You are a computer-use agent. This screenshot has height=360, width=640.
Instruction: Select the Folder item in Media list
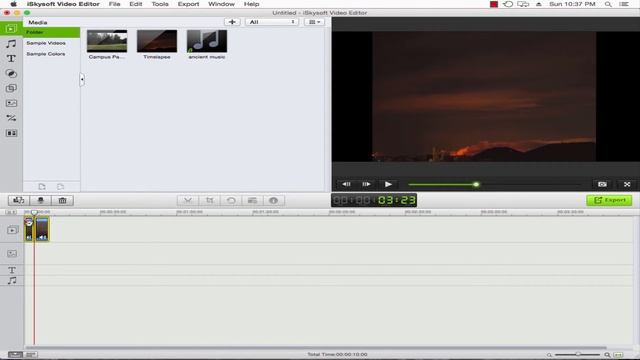(x=51, y=32)
